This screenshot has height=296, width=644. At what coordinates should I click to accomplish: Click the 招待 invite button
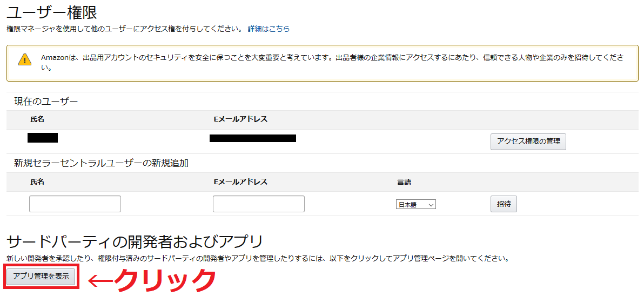click(504, 204)
